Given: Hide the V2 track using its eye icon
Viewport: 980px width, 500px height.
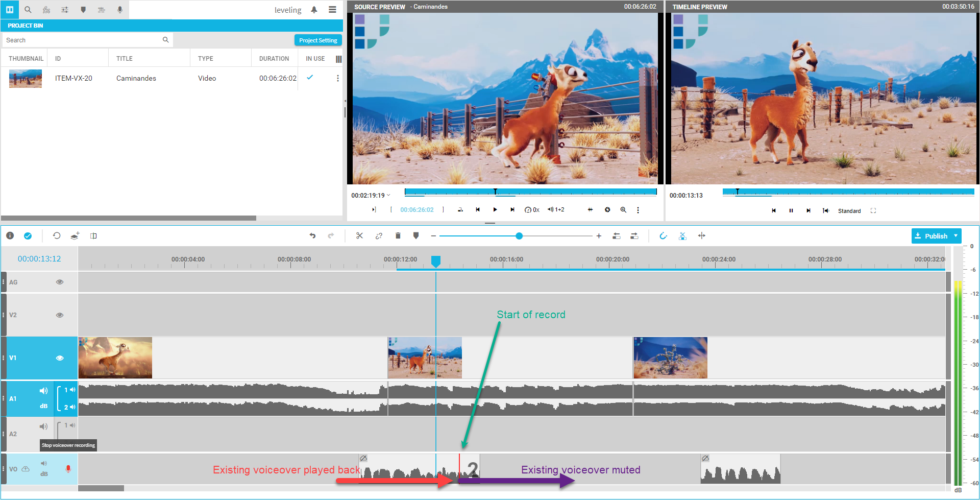Looking at the screenshot, I should tap(60, 315).
